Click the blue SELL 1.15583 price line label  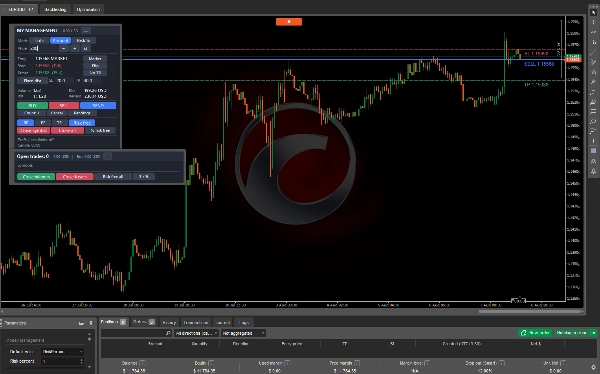point(539,64)
